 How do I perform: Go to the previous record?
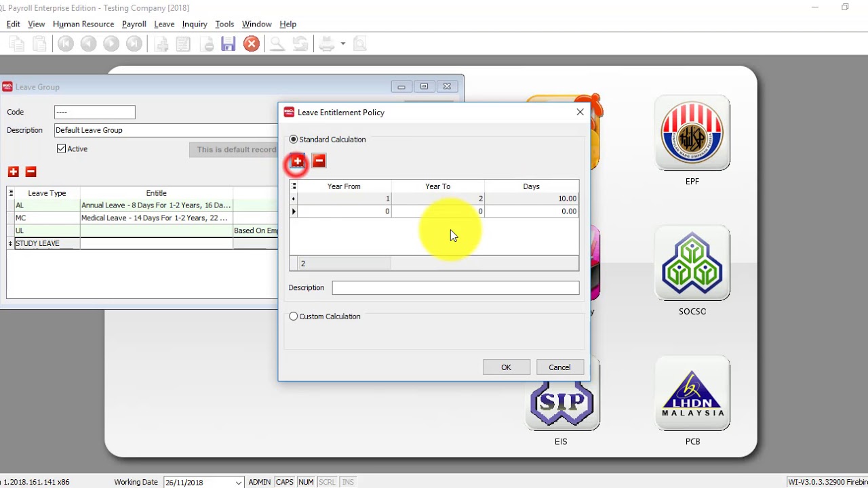(x=88, y=44)
